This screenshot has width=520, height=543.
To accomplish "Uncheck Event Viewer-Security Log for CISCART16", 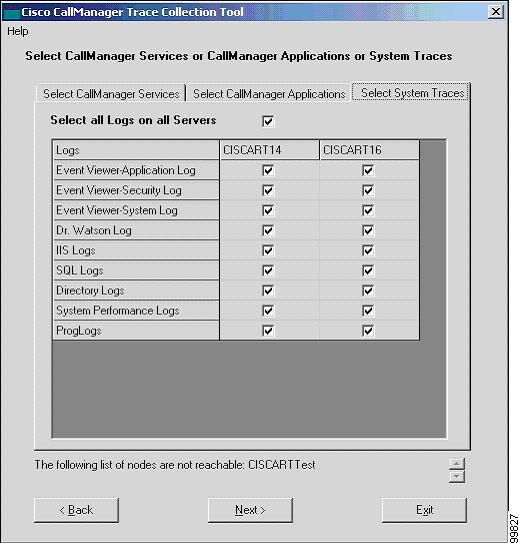I will point(368,190).
